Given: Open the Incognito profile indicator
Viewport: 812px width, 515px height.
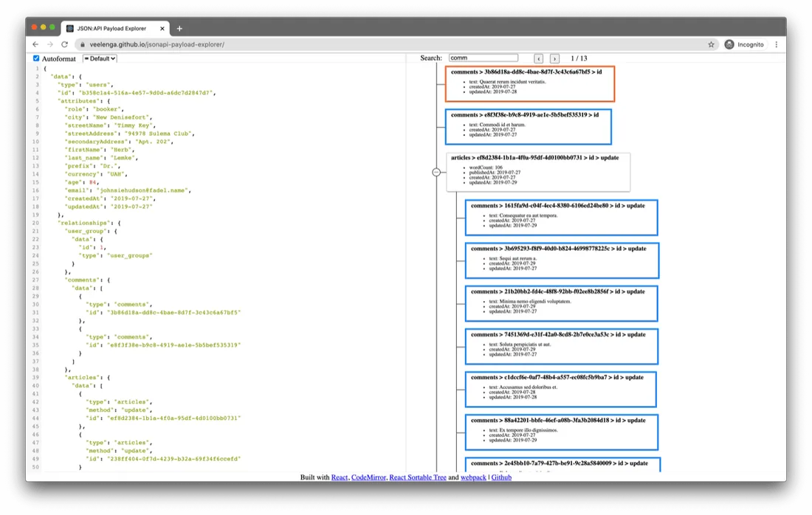Looking at the screenshot, I should pos(744,44).
